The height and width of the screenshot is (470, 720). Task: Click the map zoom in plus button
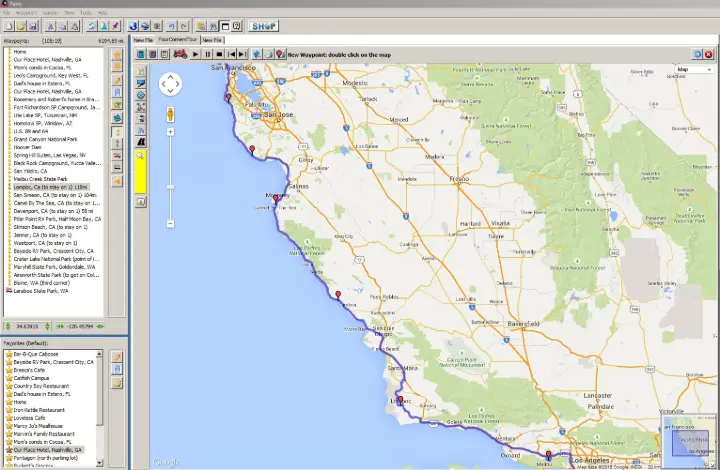(x=170, y=131)
